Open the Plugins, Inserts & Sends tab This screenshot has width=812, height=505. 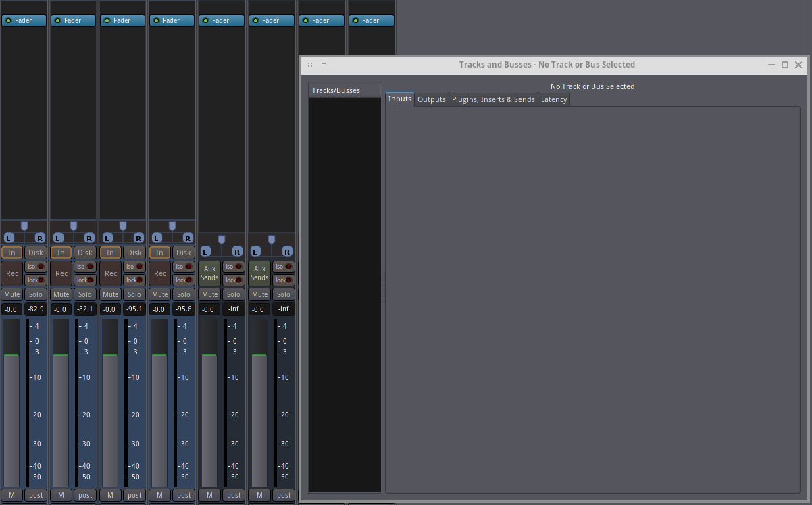493,99
